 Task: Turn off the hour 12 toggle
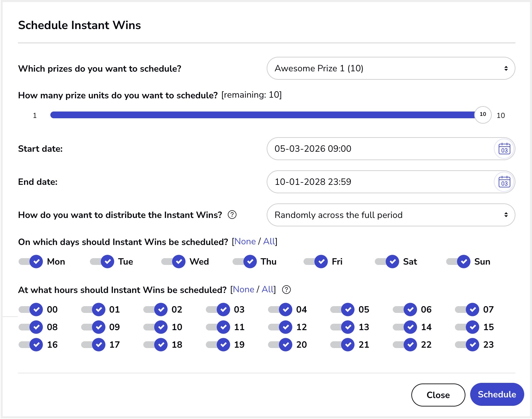pos(281,327)
